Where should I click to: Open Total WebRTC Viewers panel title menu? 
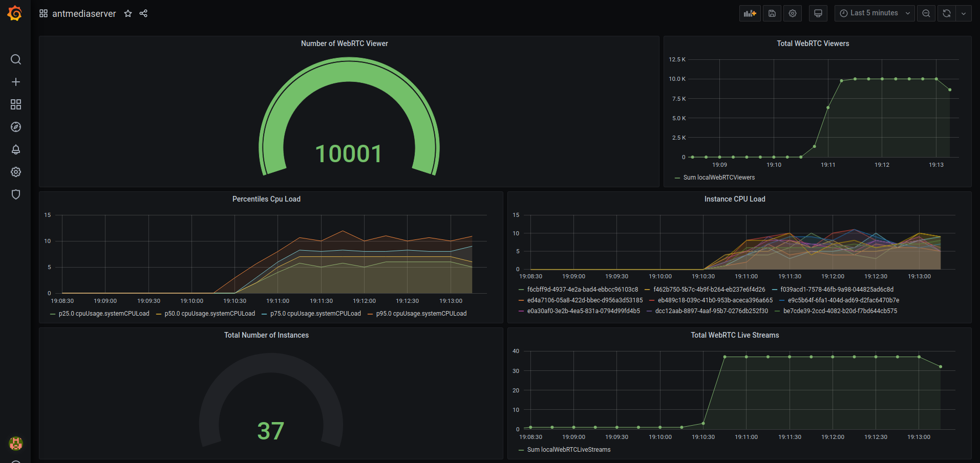[813, 43]
